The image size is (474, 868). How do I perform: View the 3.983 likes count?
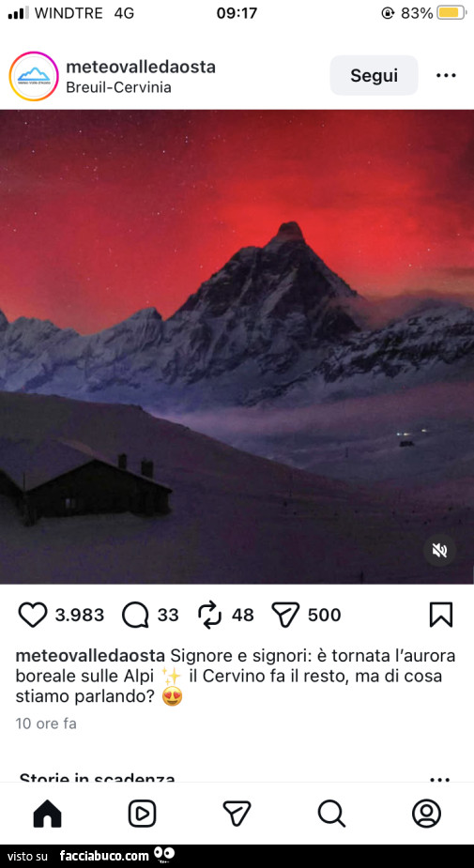[80, 615]
